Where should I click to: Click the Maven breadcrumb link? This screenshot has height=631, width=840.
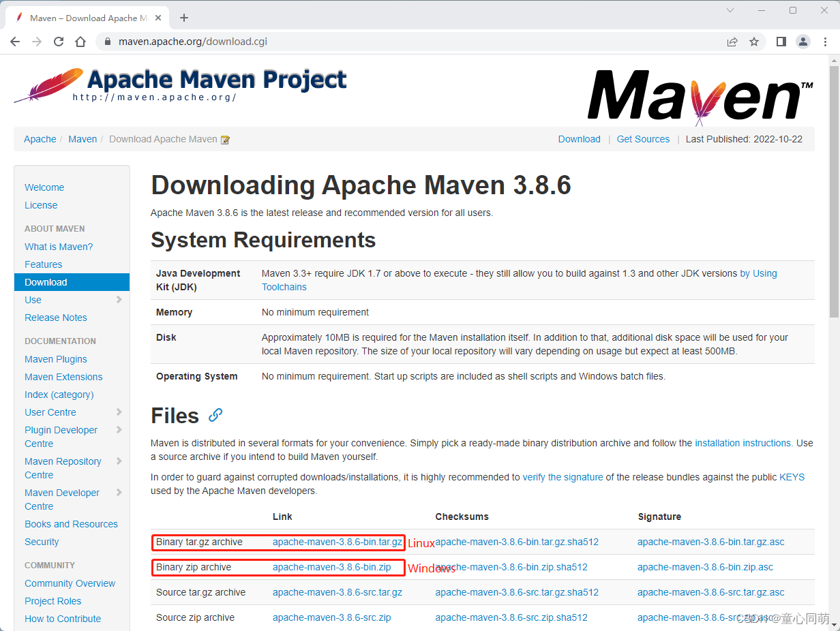[82, 139]
